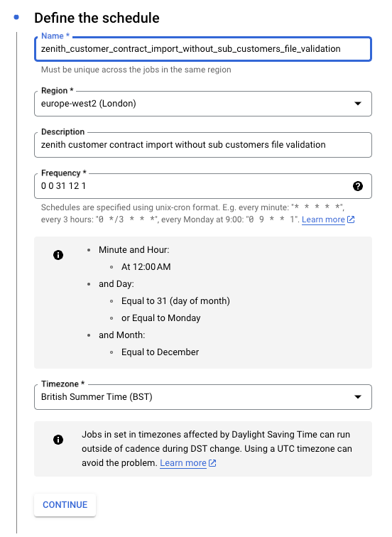Click the Equal to December explanation line
The width and height of the screenshot is (392, 537).
pyautogui.click(x=160, y=352)
